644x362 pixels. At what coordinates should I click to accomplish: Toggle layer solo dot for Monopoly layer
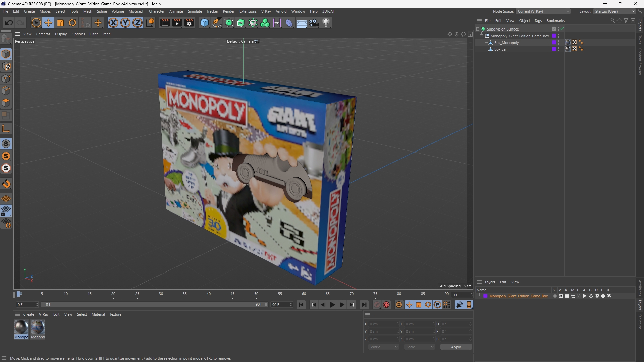pos(555,296)
